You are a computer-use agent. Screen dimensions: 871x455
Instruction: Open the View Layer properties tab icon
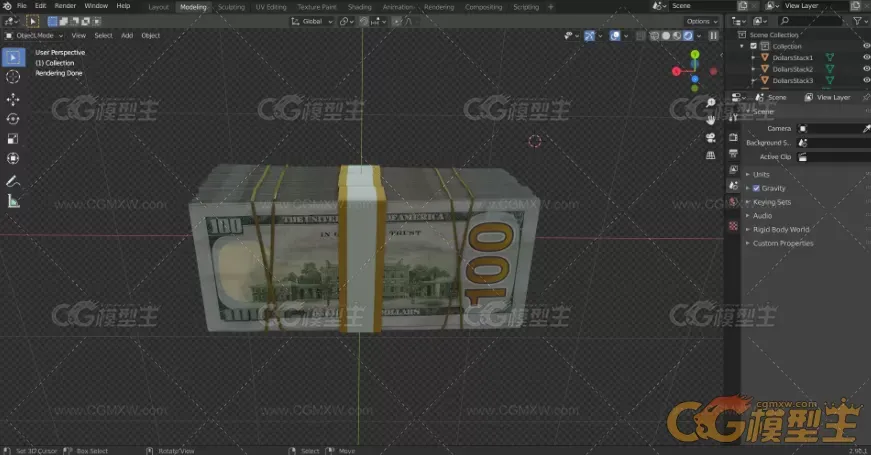pyautogui.click(x=733, y=169)
